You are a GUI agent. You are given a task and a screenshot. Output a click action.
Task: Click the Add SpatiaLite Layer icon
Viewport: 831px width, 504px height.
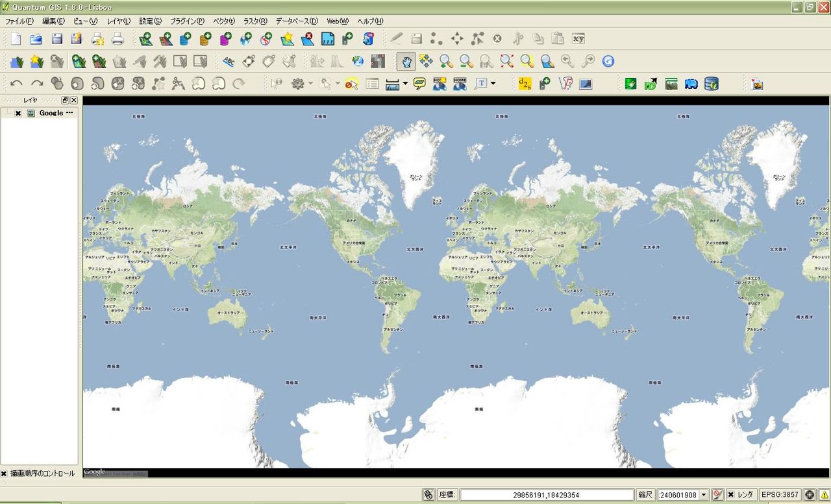[206, 39]
